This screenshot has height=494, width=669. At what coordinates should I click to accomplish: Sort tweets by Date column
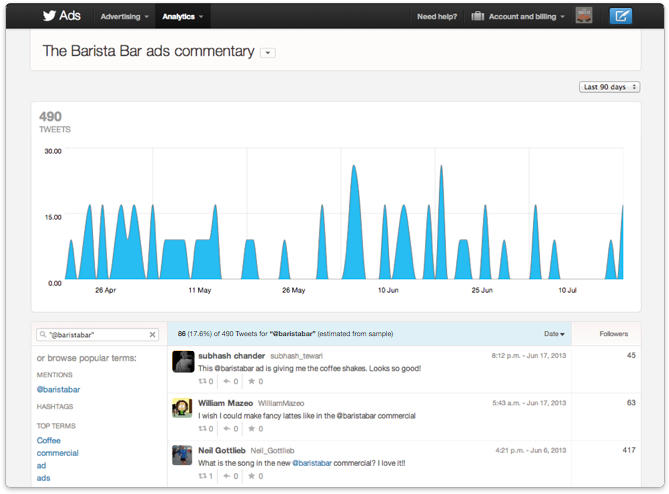(x=554, y=334)
